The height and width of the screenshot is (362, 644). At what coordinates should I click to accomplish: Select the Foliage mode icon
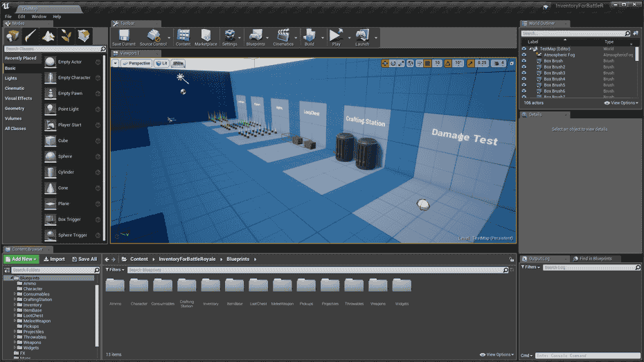click(x=66, y=36)
